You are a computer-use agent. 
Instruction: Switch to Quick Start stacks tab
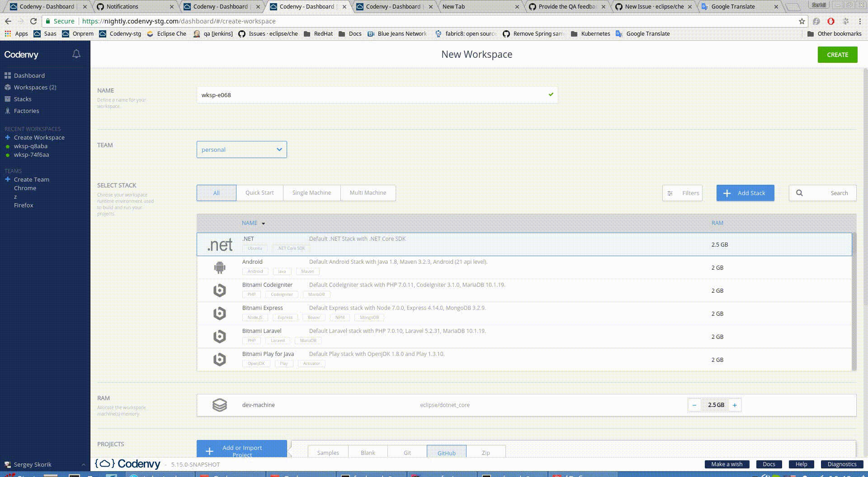[x=259, y=193]
